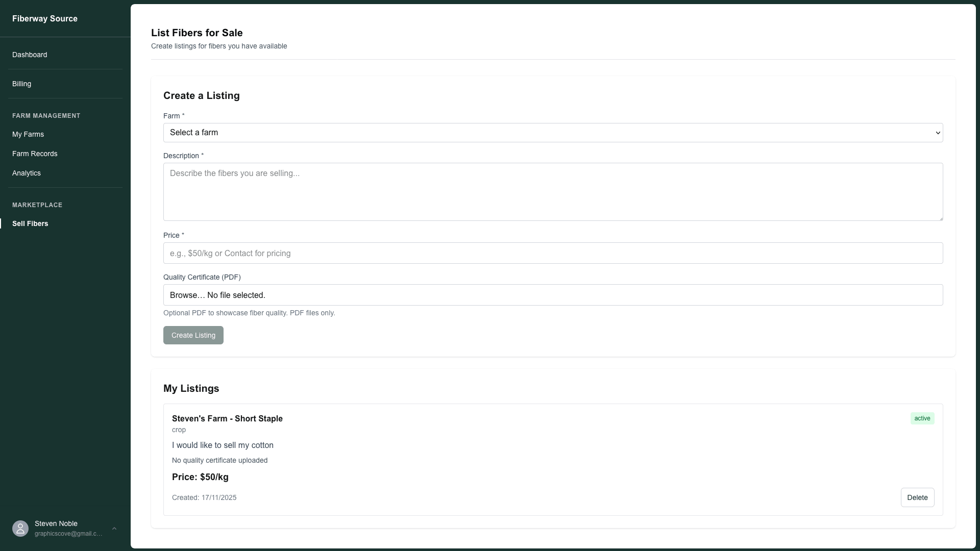
Task: Click the Steven's Farm - Short Staple title
Action: (227, 418)
